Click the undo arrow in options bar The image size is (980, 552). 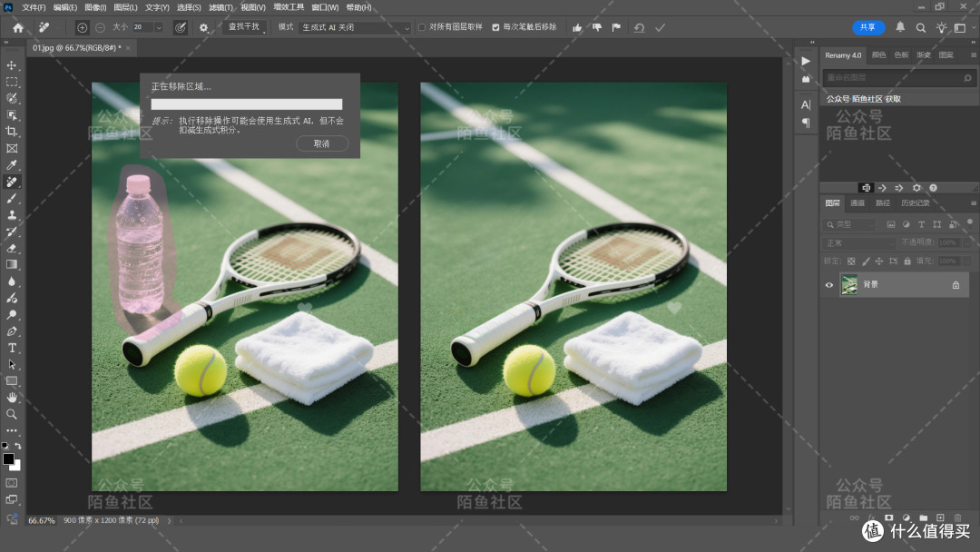coord(639,27)
